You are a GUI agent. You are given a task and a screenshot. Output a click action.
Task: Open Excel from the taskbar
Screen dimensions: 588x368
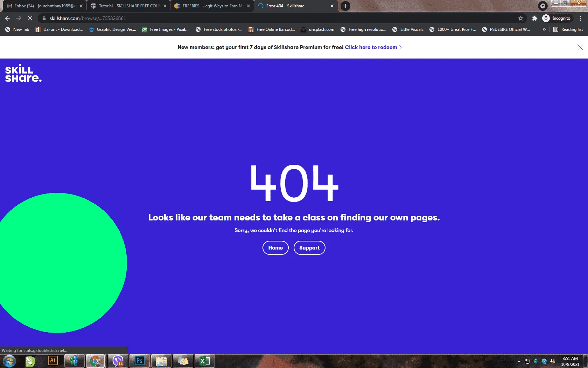pos(205,361)
